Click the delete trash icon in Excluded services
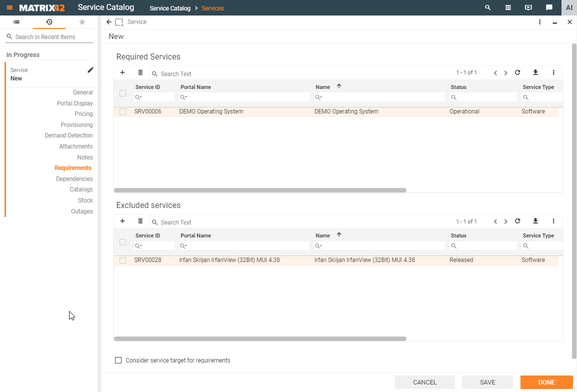 140,221
